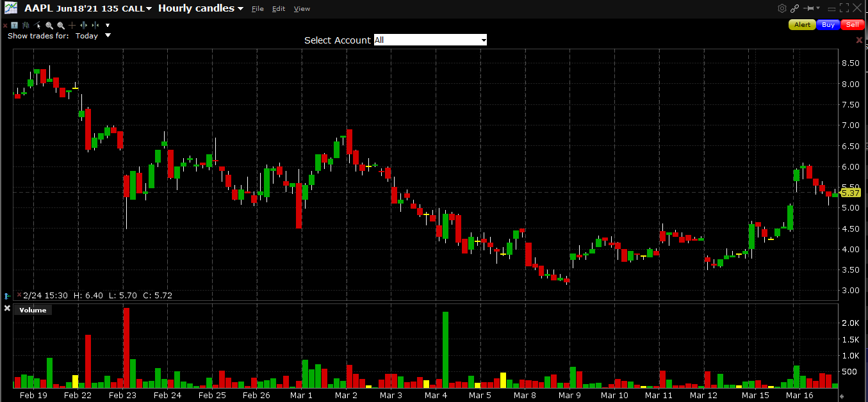The image size is (868, 402).
Task: Click the yellow Alert button
Action: [x=802, y=25]
